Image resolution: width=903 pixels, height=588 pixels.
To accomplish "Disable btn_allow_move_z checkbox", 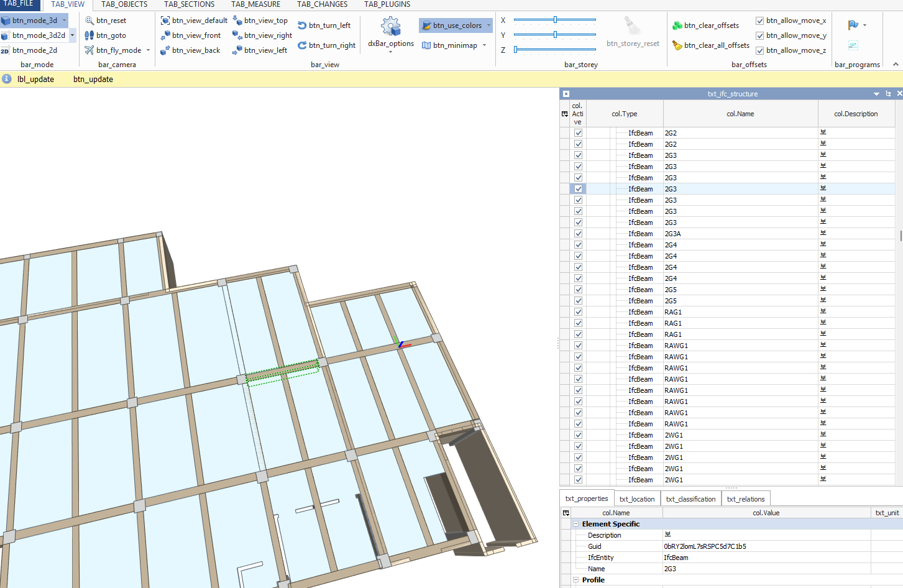I will (759, 50).
